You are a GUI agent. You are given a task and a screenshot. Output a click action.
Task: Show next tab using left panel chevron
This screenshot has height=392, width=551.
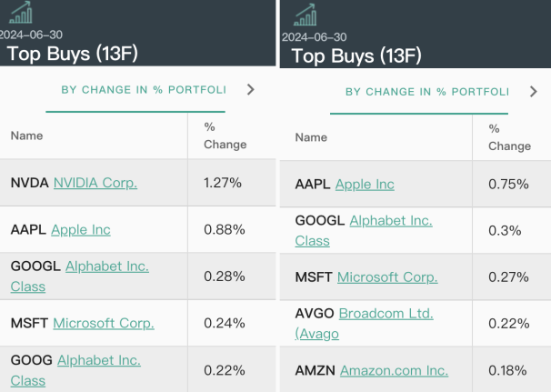[251, 90]
